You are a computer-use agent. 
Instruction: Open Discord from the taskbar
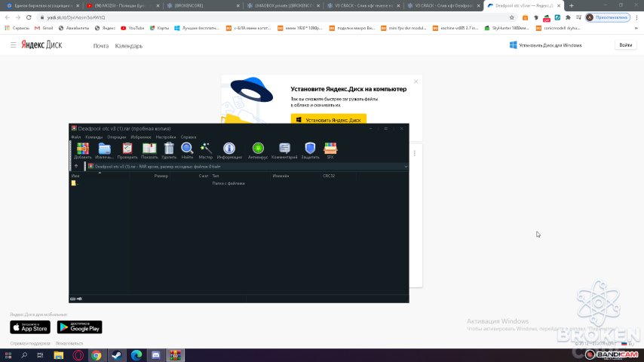pyautogui.click(x=155, y=355)
